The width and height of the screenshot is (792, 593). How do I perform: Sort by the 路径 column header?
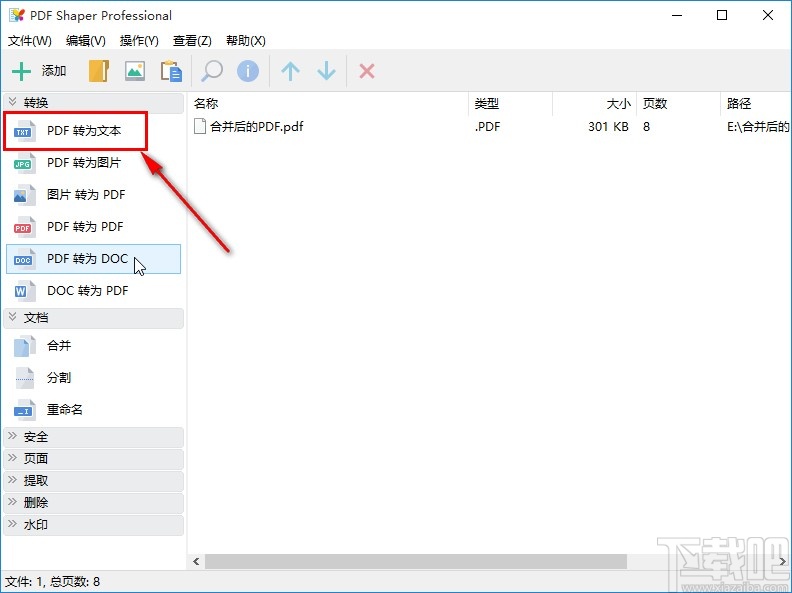pos(756,104)
